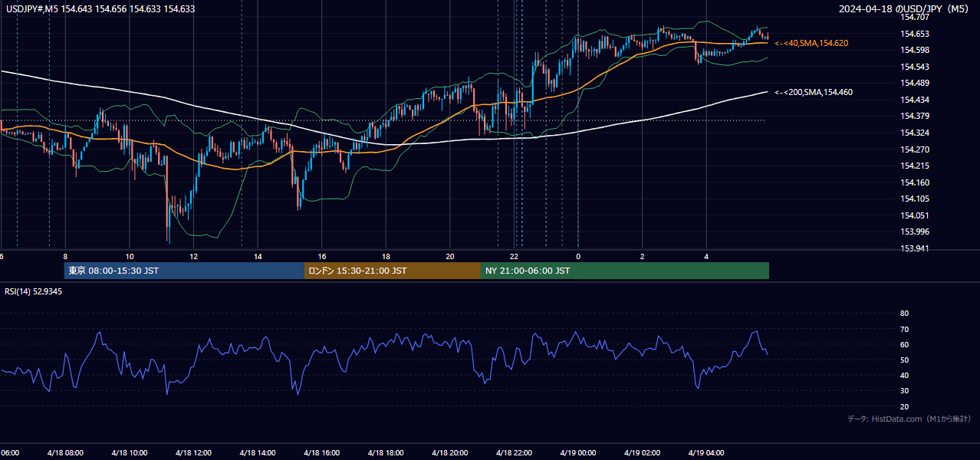Screen dimensions: 980x460
Task: Click the 4/18 08:00 date axis label
Action: [65, 453]
